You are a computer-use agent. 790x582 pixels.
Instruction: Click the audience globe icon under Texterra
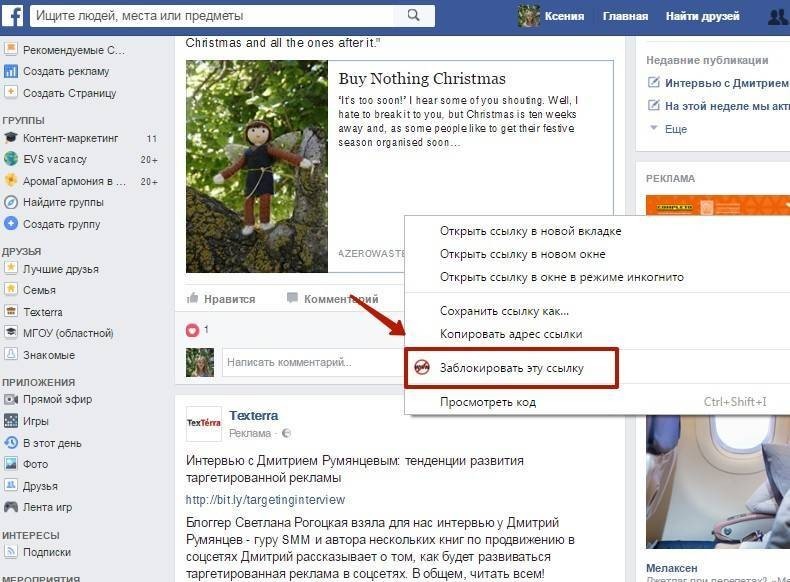pyautogui.click(x=286, y=433)
